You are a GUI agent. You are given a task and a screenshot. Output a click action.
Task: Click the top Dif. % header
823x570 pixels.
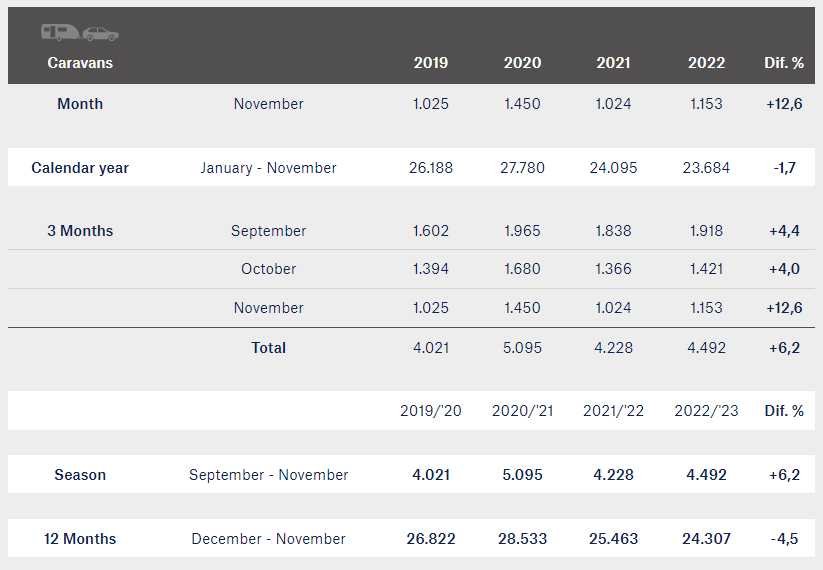point(784,63)
